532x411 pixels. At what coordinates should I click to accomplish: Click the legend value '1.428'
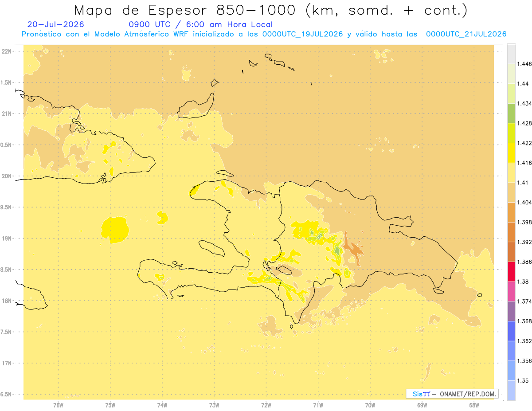click(525, 123)
